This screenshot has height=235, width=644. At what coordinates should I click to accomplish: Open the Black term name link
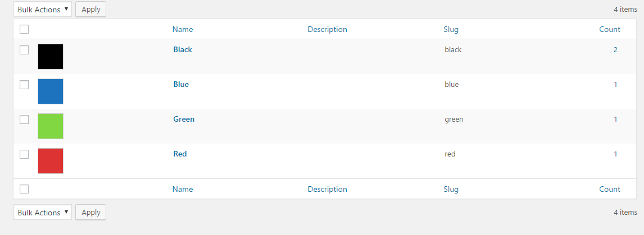coord(183,49)
